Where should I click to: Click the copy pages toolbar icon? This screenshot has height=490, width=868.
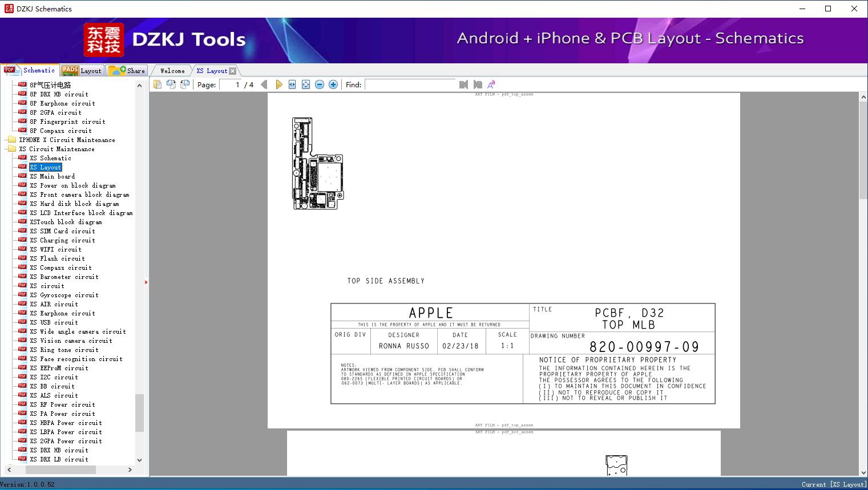tap(158, 84)
